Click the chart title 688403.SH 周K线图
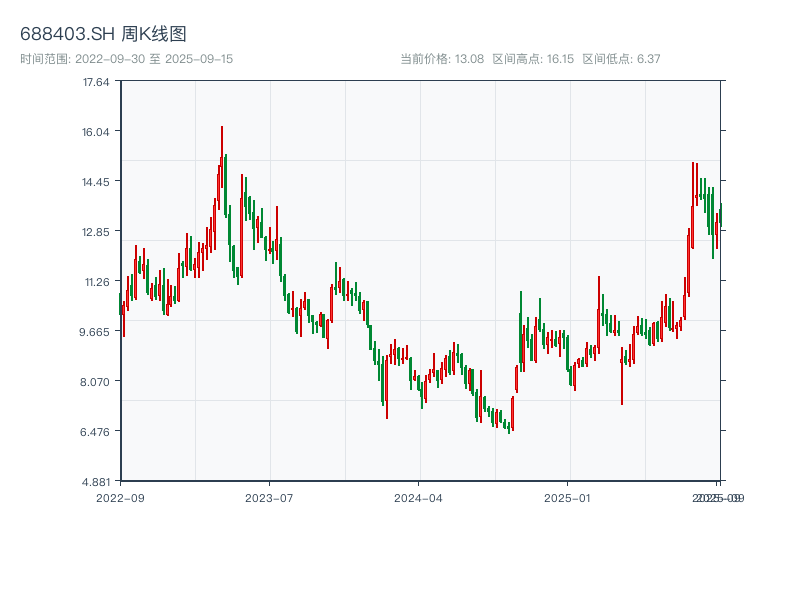 tap(103, 34)
